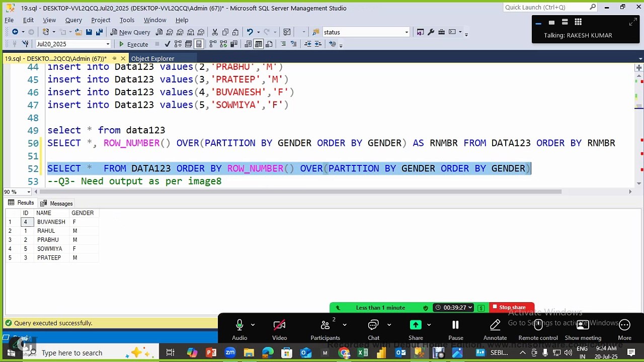Click the BUVANESH cell in results grid

coord(51,222)
